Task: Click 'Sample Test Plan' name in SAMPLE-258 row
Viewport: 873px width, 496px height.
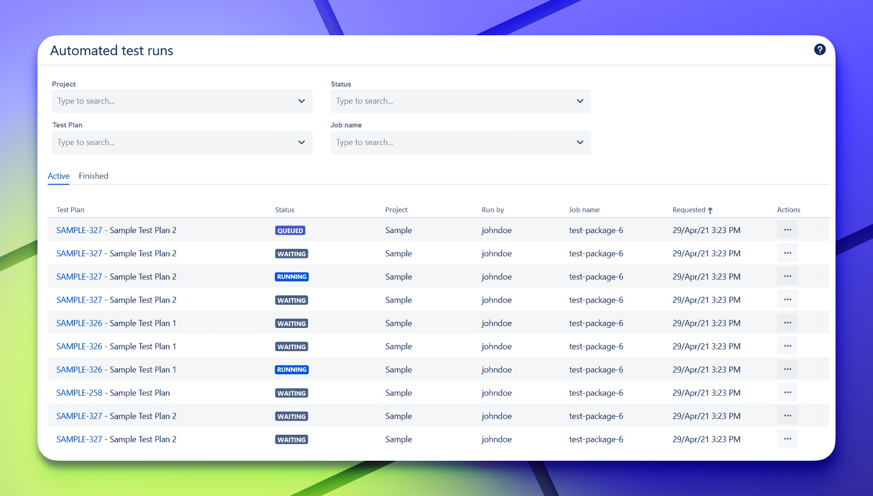Action: tap(140, 393)
